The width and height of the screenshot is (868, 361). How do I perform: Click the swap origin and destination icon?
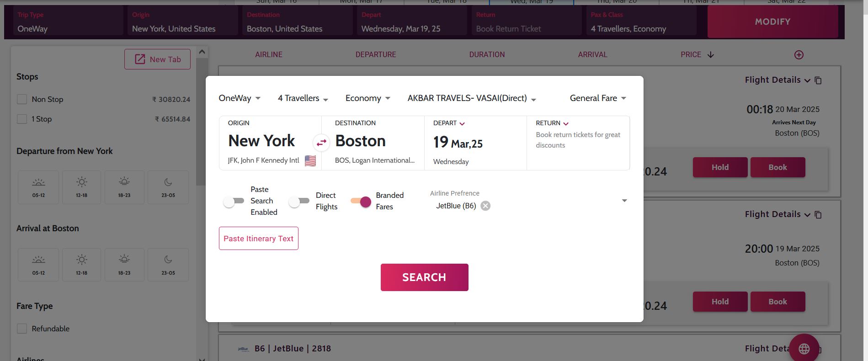pos(321,143)
